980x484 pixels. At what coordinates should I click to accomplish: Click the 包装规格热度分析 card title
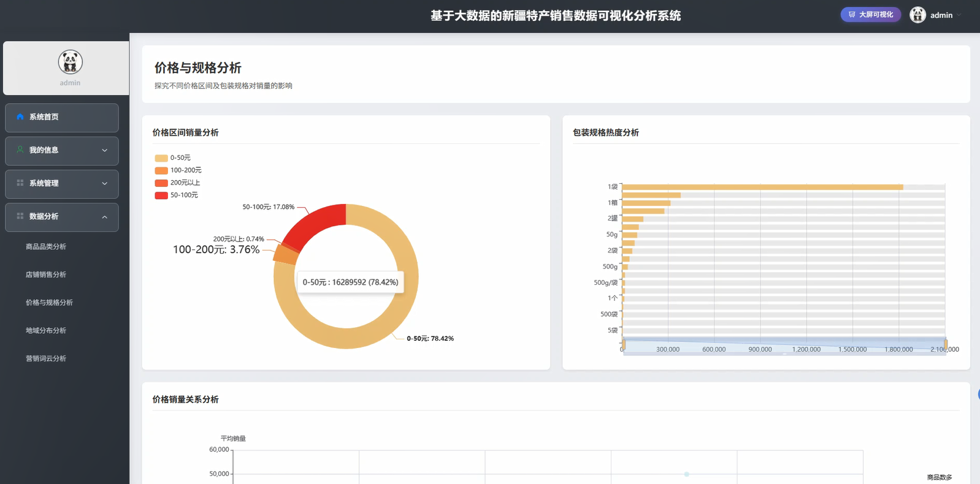click(x=606, y=132)
